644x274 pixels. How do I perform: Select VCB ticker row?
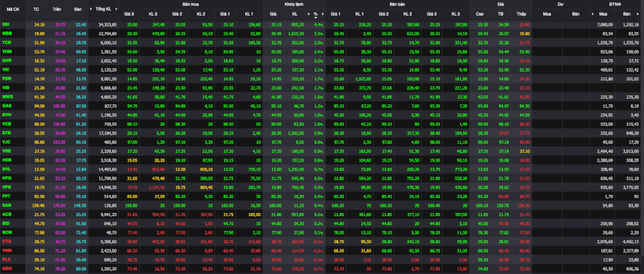click(6, 123)
